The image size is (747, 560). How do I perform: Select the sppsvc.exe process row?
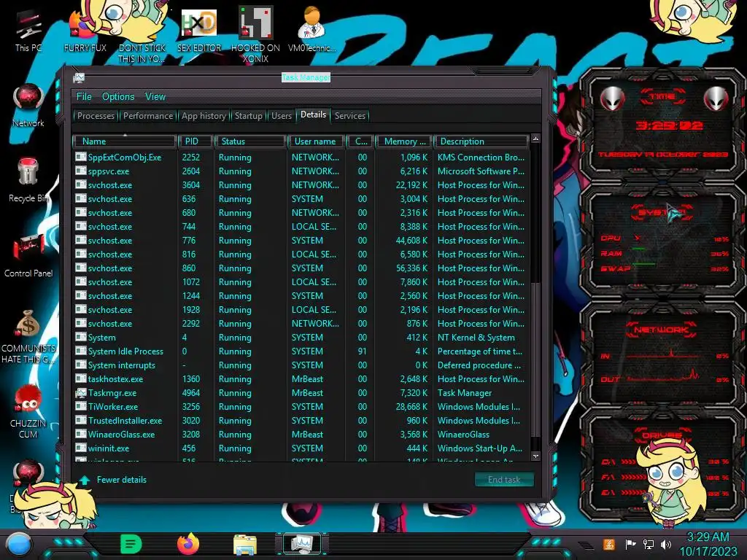pyautogui.click(x=301, y=171)
